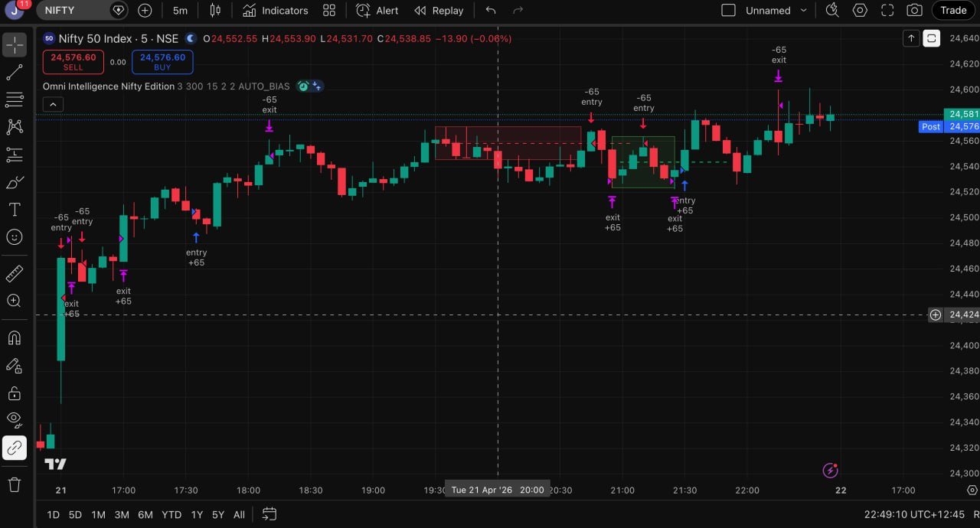Screen dimensions: 980x528
Task: Select the trend line drawing tool
Action: click(15, 73)
